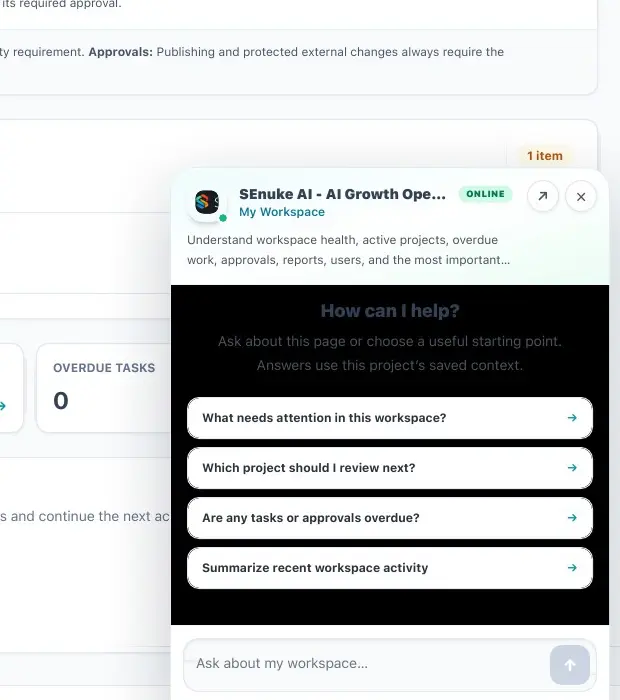
Task: Select "Summarize recent workspace activity" suggestion
Action: point(390,568)
